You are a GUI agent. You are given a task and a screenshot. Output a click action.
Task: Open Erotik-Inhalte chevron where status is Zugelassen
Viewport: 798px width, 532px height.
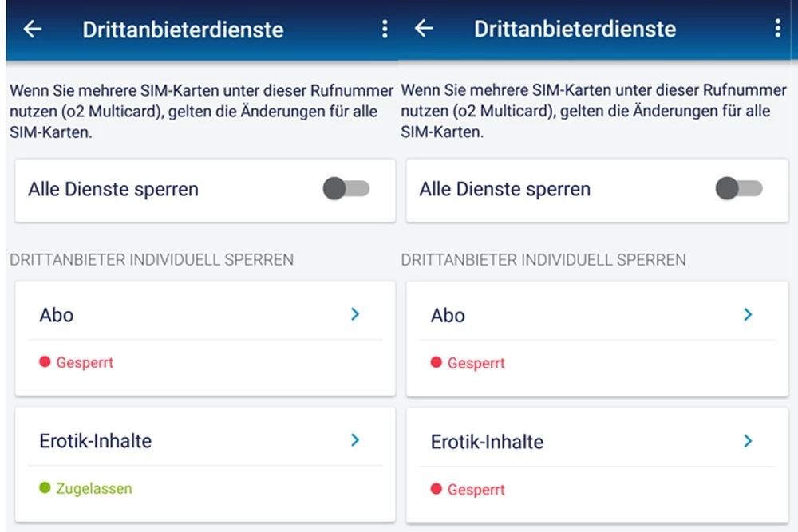[x=355, y=440]
